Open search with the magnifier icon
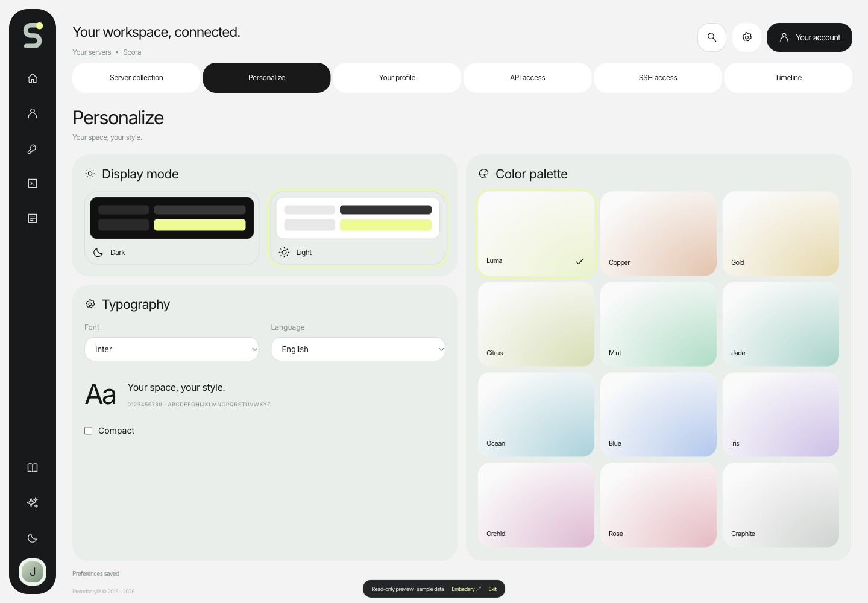868x603 pixels. (x=712, y=37)
